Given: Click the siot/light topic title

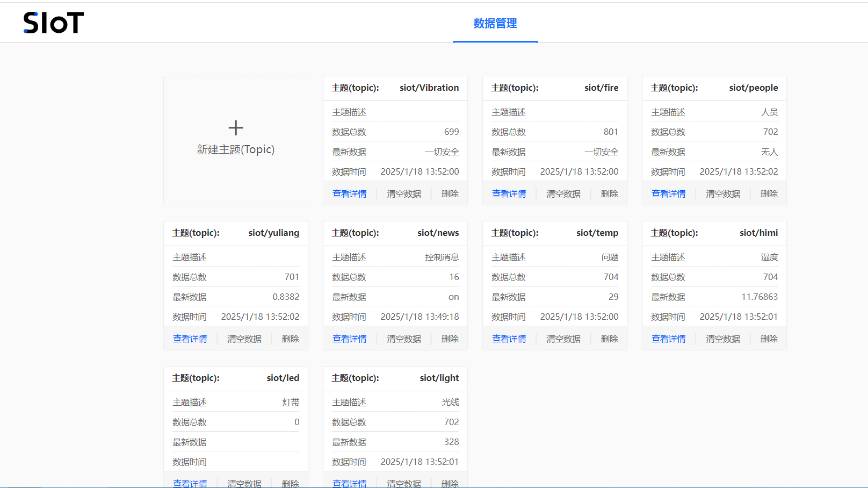Looking at the screenshot, I should (439, 378).
